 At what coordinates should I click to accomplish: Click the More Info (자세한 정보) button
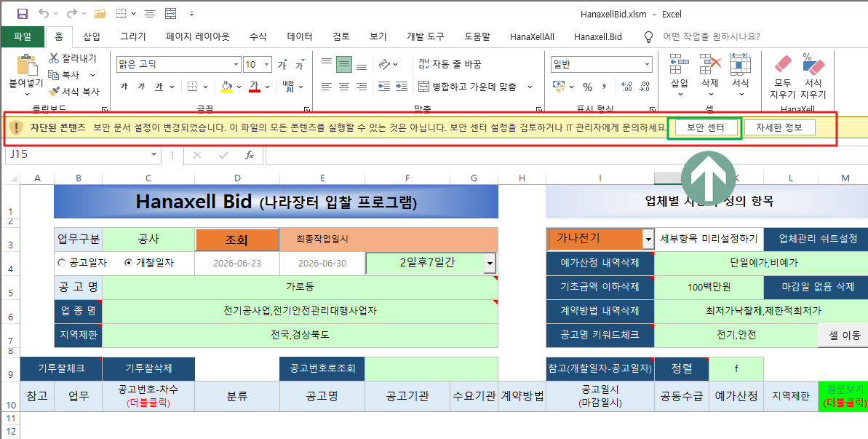point(780,127)
